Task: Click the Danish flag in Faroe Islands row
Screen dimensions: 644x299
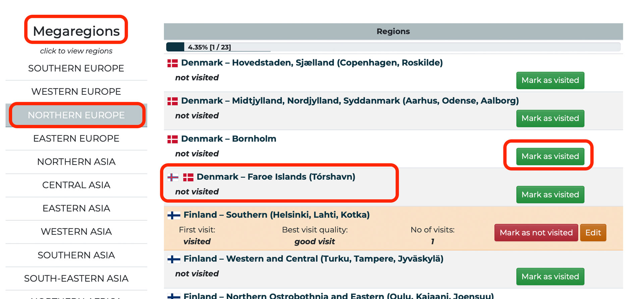Action: tap(188, 177)
